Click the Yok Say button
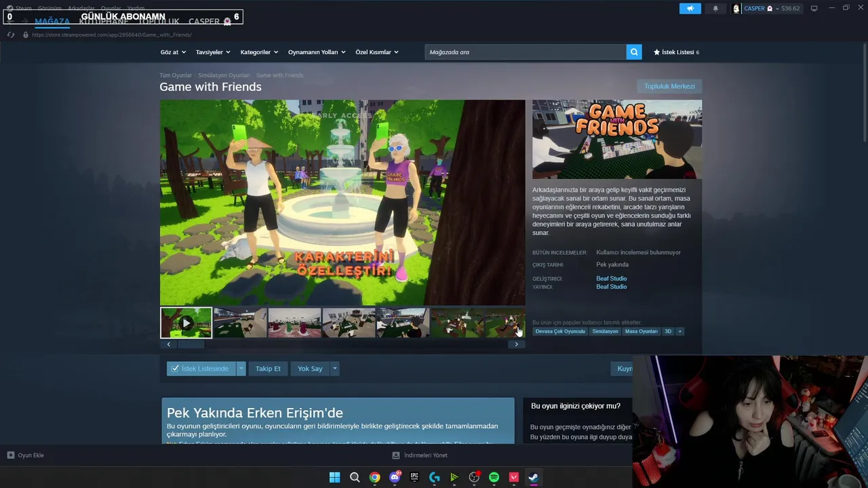868x488 pixels. pos(310,369)
